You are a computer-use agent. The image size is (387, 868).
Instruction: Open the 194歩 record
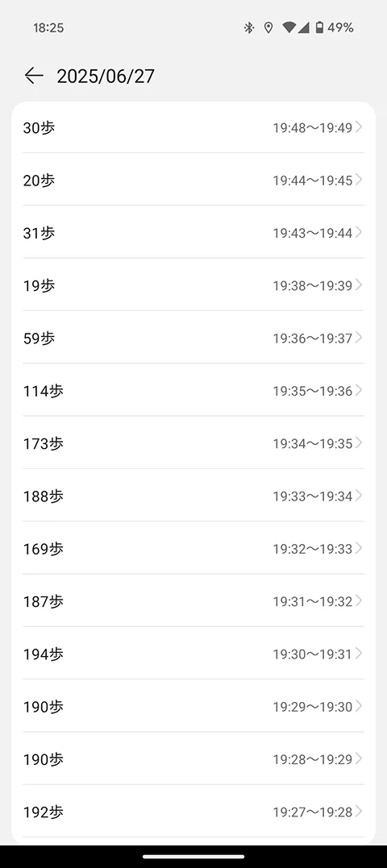point(193,653)
